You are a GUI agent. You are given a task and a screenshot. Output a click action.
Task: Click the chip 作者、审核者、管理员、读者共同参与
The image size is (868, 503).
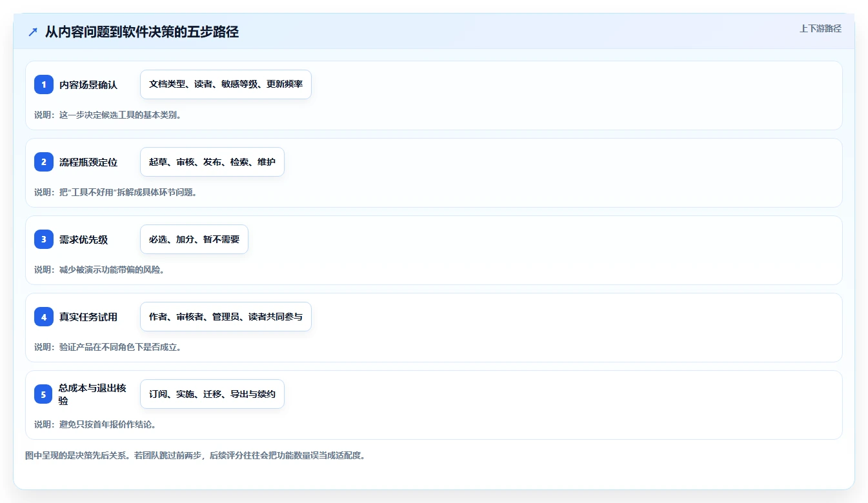pyautogui.click(x=226, y=317)
